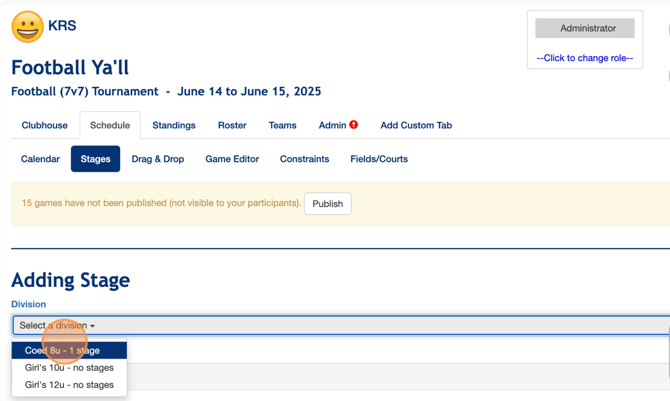The height and width of the screenshot is (401, 670).
Task: Switch to the Standings tab
Action: pyautogui.click(x=174, y=125)
